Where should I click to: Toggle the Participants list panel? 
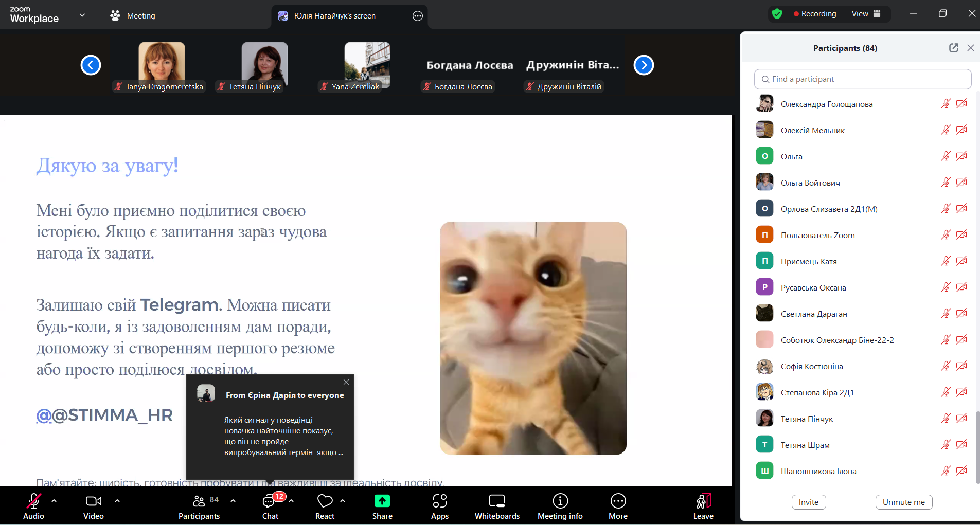[199, 501]
